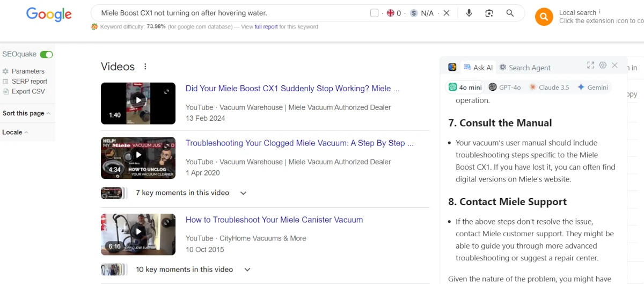644x284 pixels.
Task: Tick the keyword checkbox in the search bar
Action: pyautogui.click(x=375, y=13)
